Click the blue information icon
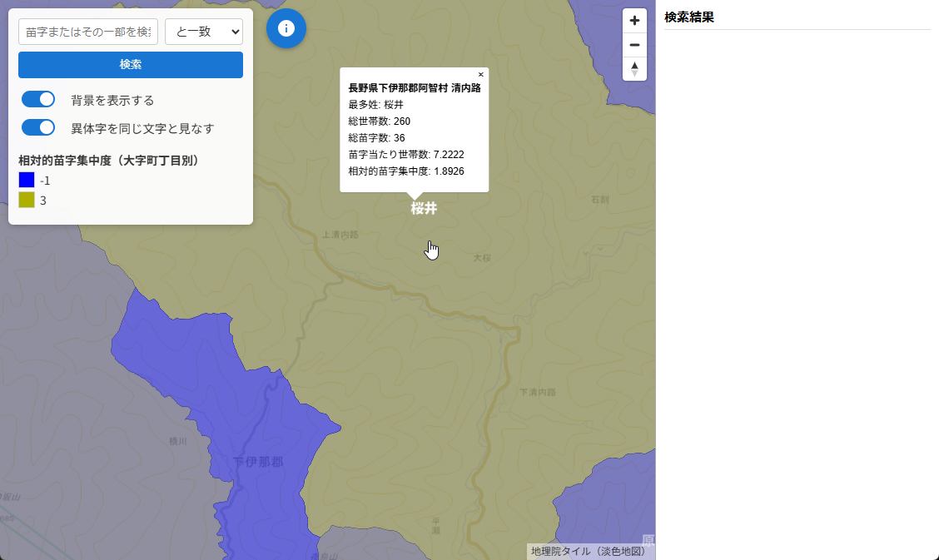Viewport: 939px width, 560px height. click(x=286, y=27)
